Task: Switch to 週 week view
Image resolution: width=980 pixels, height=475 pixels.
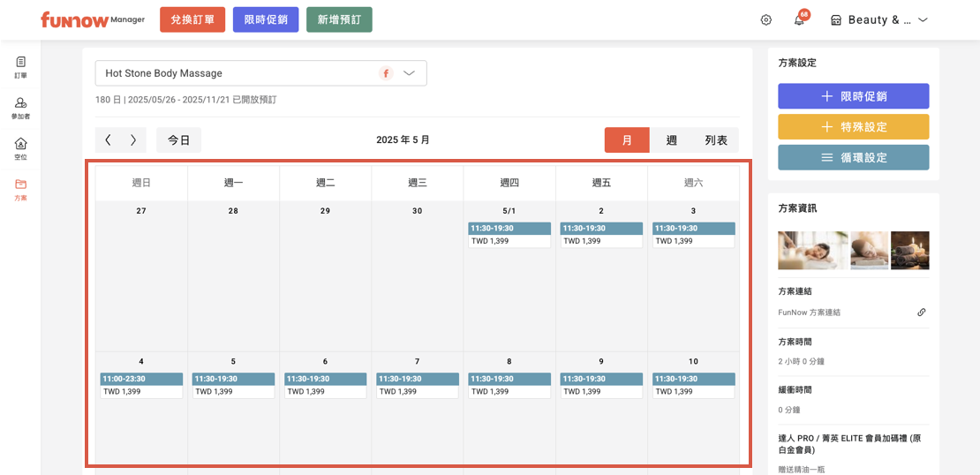Action: (x=671, y=140)
